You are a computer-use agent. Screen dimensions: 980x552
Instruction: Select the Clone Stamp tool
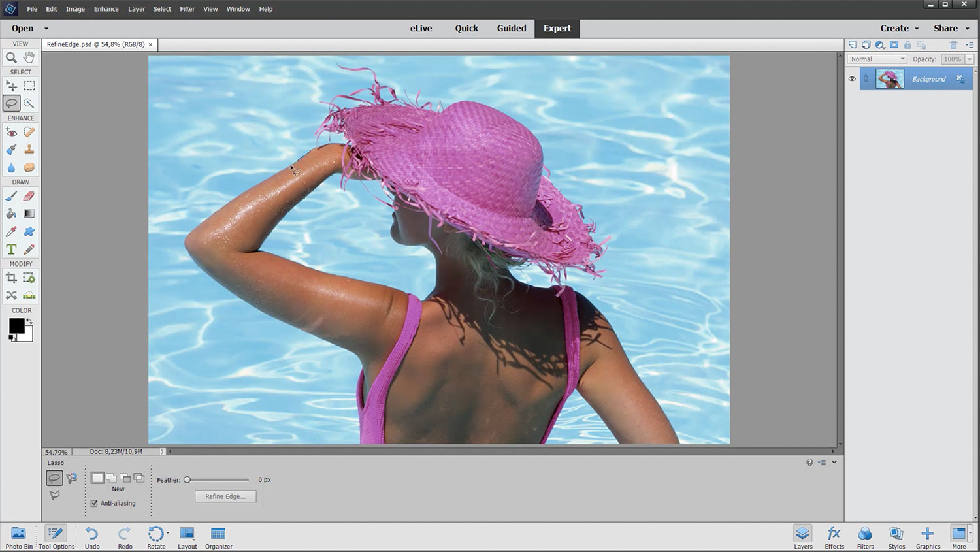(x=29, y=150)
